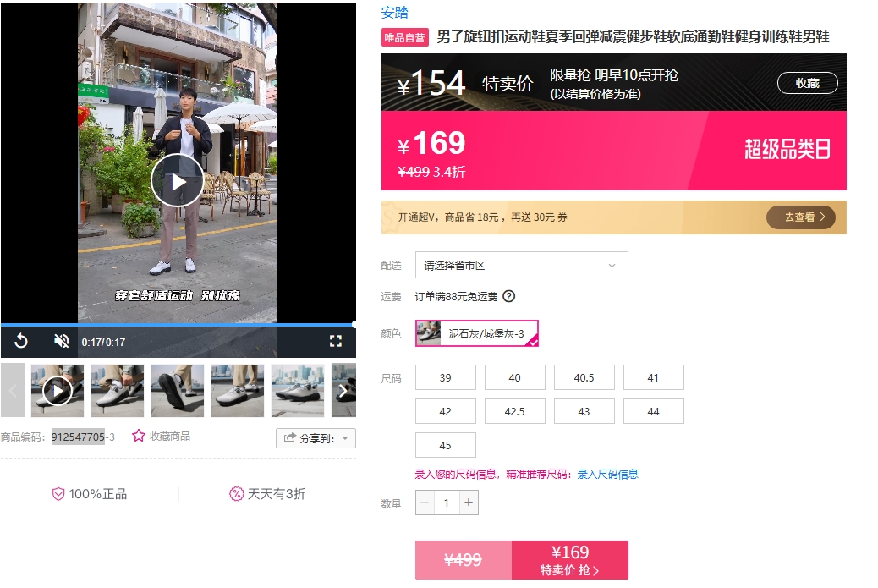Choose size 42
The height and width of the screenshot is (588, 878).
[446, 411]
